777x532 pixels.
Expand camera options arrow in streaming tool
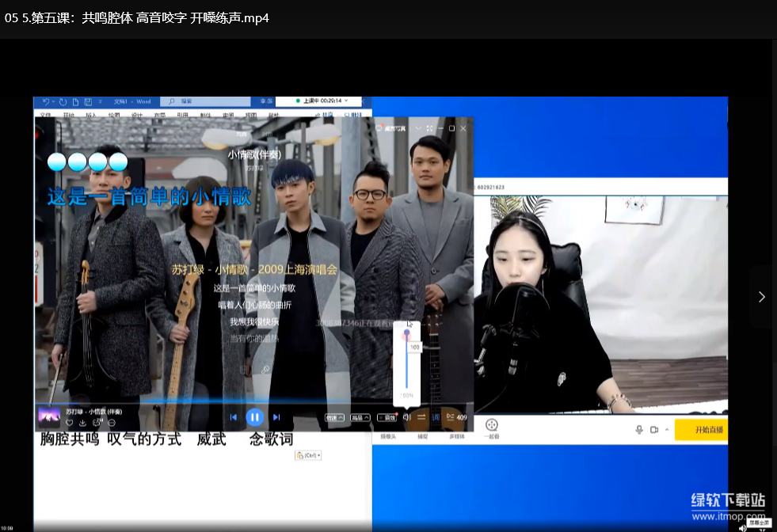[x=667, y=429]
